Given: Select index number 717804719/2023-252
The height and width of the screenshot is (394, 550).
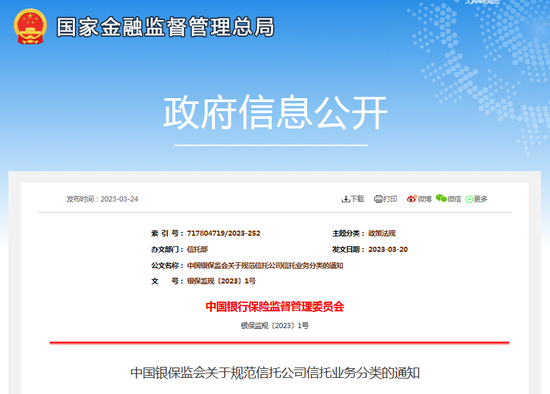Looking at the screenshot, I should pyautogui.click(x=223, y=233).
